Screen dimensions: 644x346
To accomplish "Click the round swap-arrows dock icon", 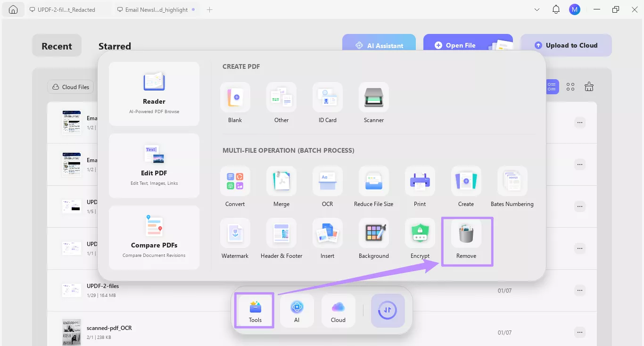I will coord(388,311).
